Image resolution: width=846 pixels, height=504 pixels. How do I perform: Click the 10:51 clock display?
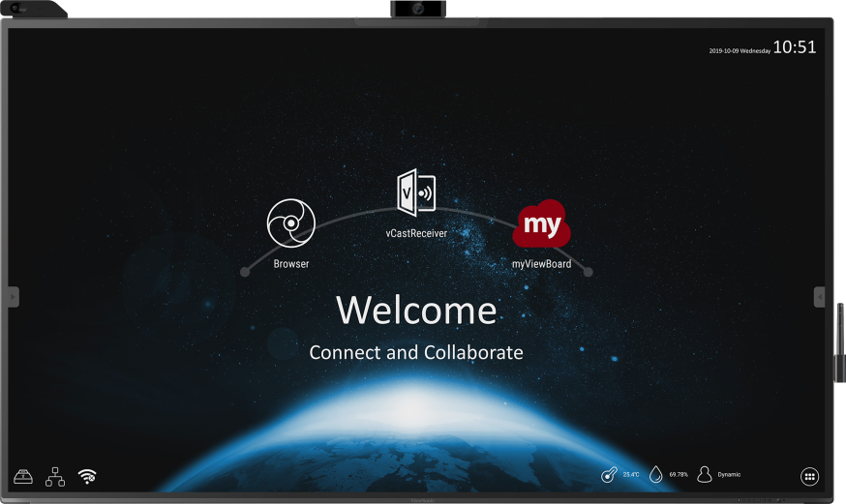coord(794,47)
